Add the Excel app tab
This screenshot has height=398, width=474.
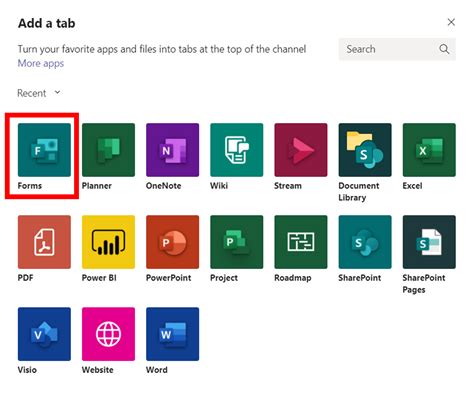[x=429, y=150]
